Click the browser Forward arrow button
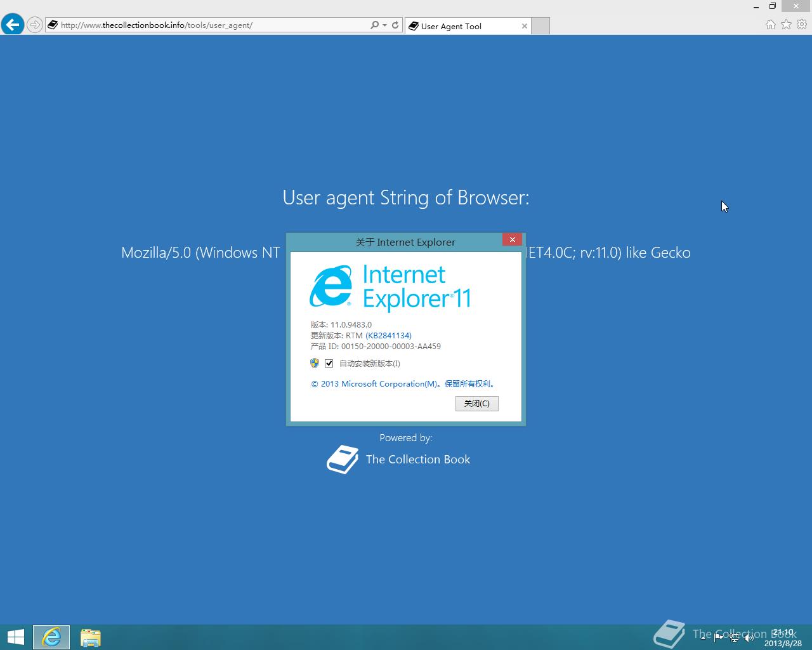 pyautogui.click(x=35, y=25)
